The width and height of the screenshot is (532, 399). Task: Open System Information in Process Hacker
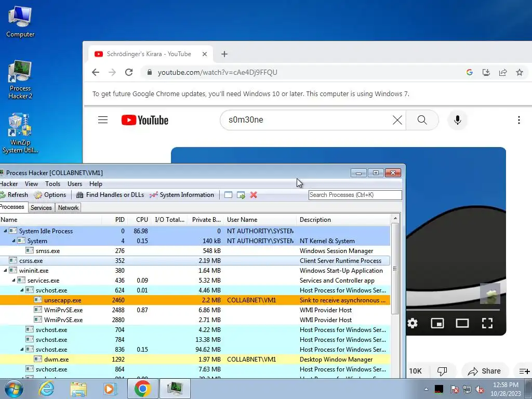pyautogui.click(x=182, y=195)
